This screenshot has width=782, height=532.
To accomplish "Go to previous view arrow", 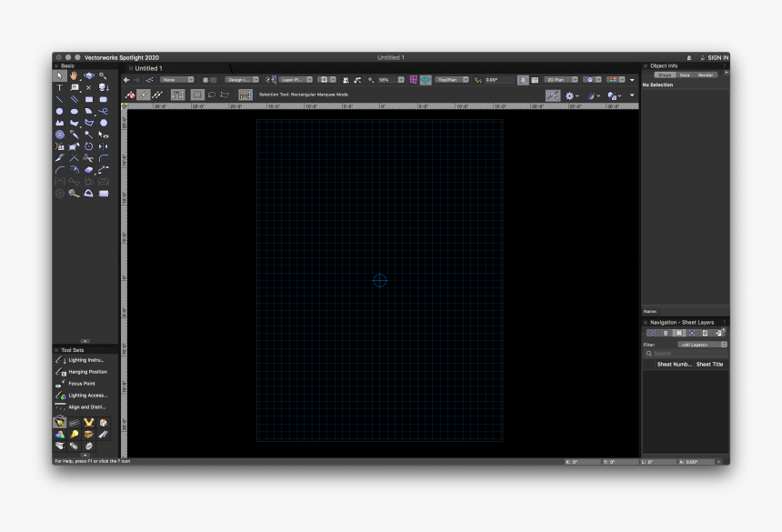I will pos(126,80).
